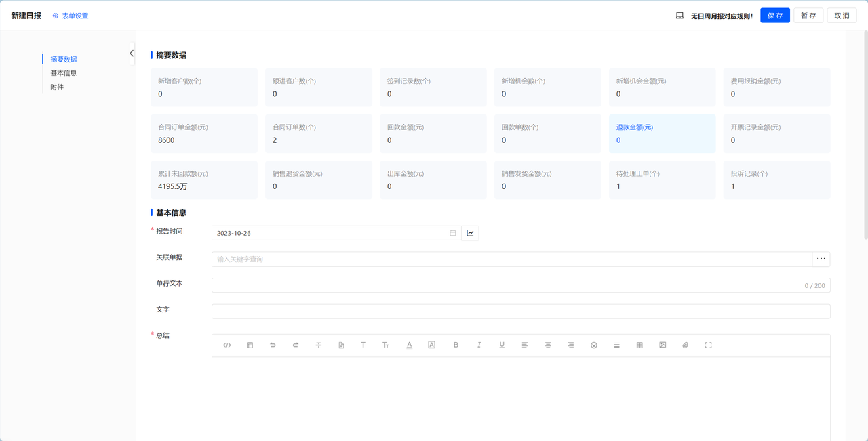Open the 新增机会数(个) summary card
The image size is (868, 441).
coord(548,87)
